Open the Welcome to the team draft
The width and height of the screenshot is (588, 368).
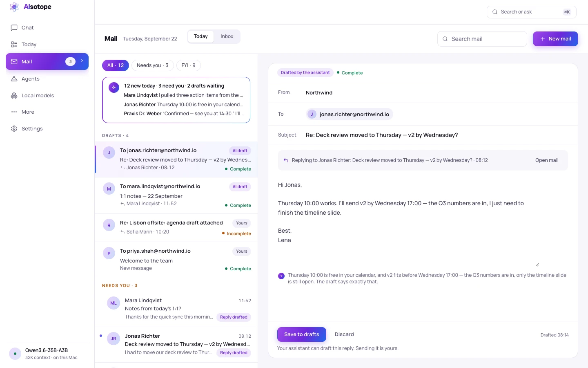(x=176, y=260)
